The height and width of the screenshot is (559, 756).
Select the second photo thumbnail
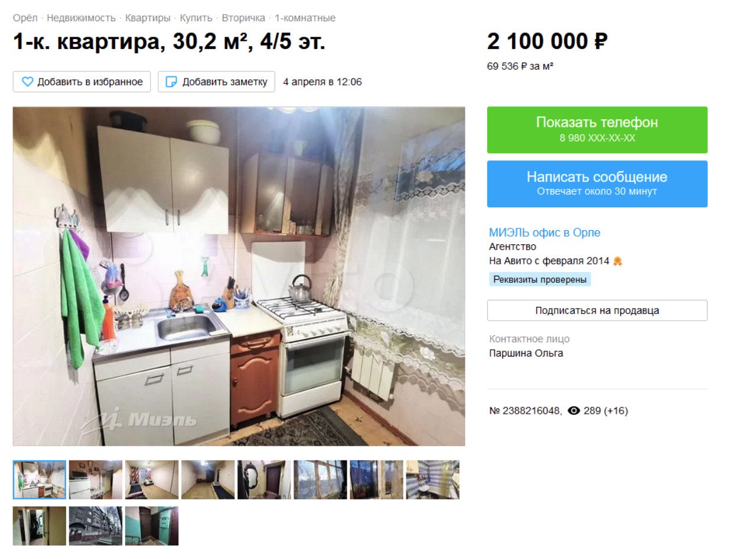96,480
